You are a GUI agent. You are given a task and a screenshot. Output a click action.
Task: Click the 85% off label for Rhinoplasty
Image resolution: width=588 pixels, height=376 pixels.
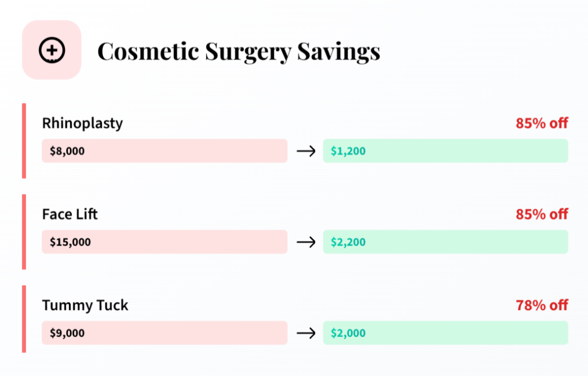[541, 123]
